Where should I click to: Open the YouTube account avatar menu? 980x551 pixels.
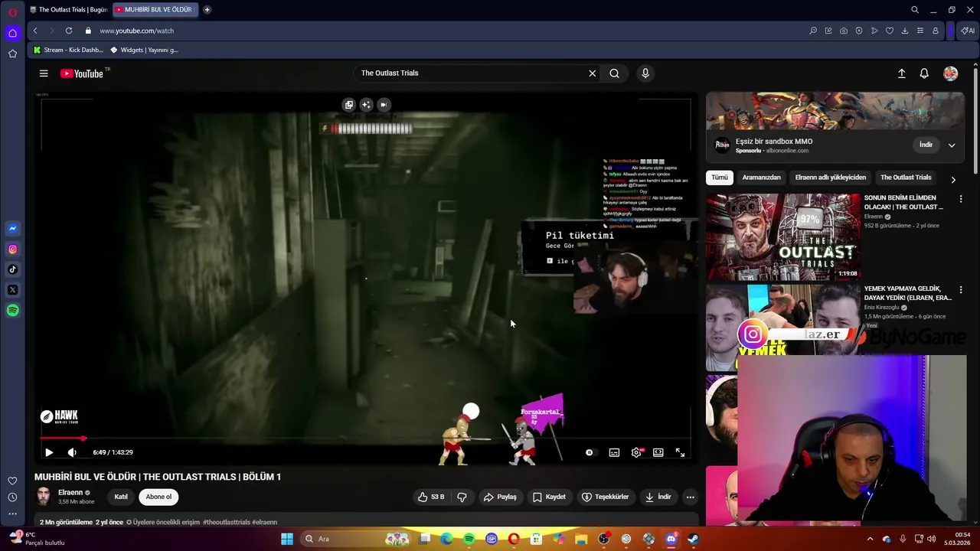950,73
